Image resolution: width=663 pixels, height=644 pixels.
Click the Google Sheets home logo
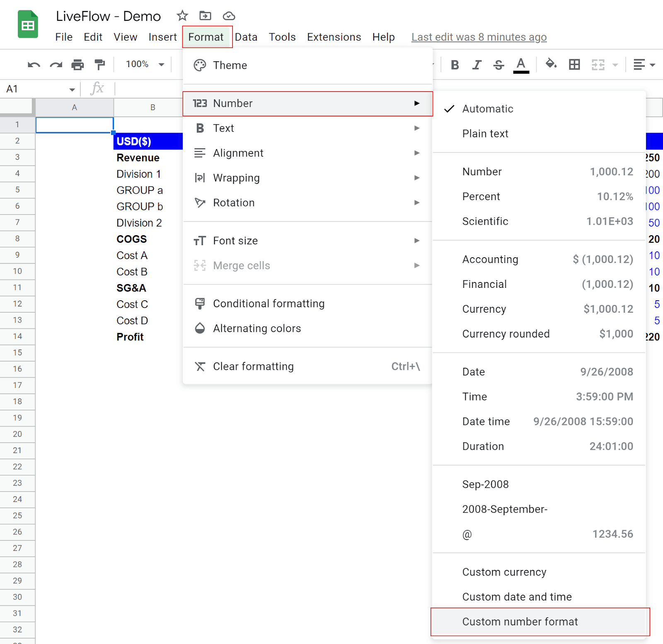(28, 24)
